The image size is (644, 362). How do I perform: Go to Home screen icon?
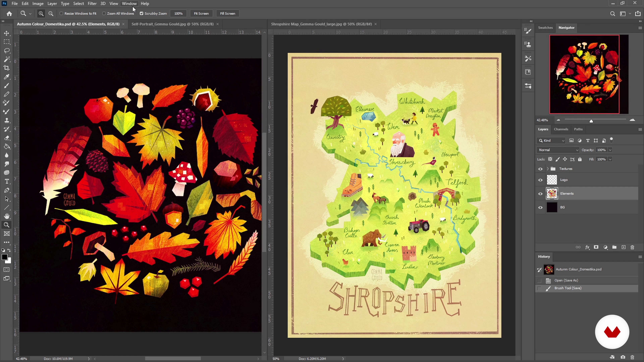point(9,13)
